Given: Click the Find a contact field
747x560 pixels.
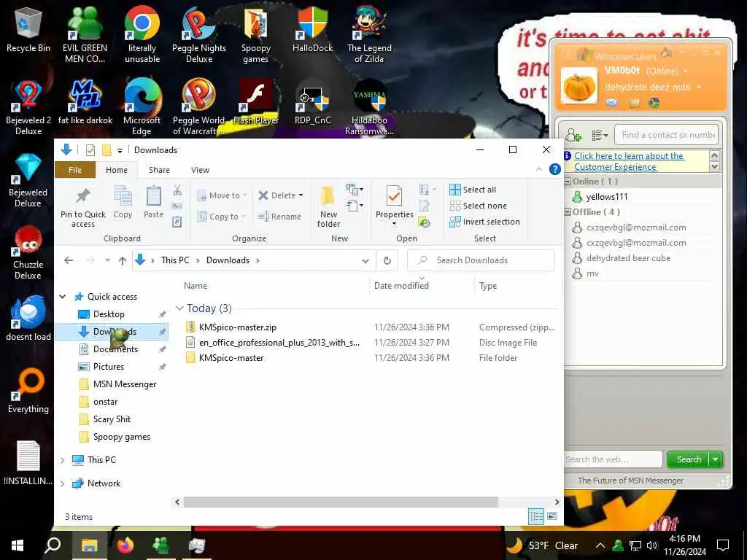Looking at the screenshot, I should click(x=666, y=135).
